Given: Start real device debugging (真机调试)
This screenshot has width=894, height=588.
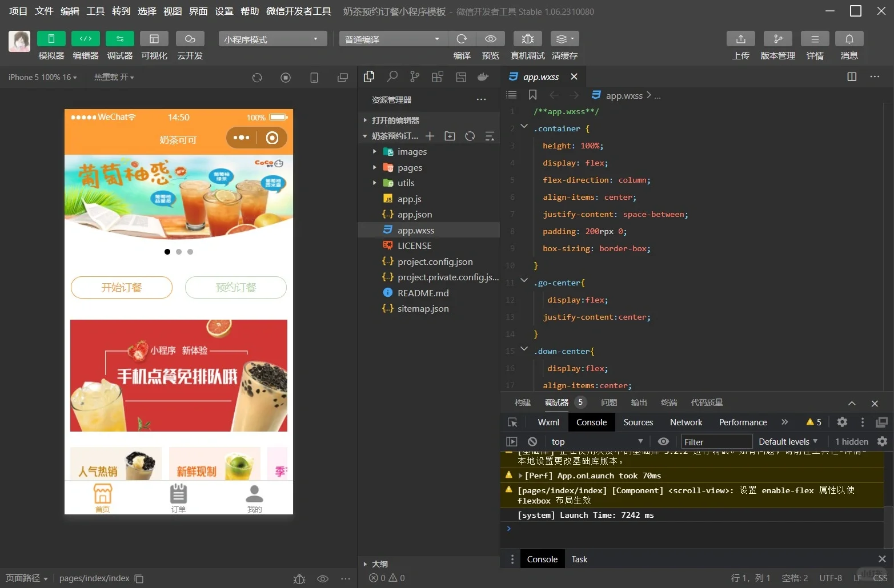Looking at the screenshot, I should pos(528,38).
